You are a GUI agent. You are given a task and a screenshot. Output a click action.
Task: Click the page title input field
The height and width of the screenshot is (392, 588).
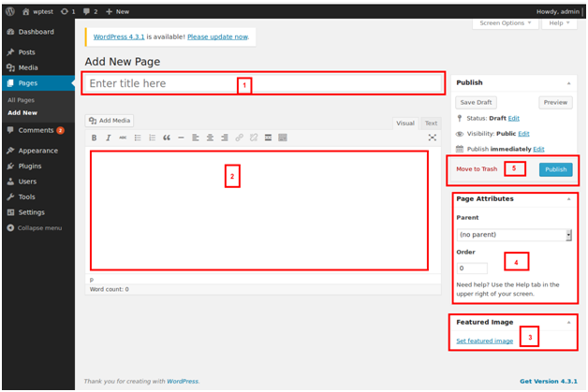(263, 83)
